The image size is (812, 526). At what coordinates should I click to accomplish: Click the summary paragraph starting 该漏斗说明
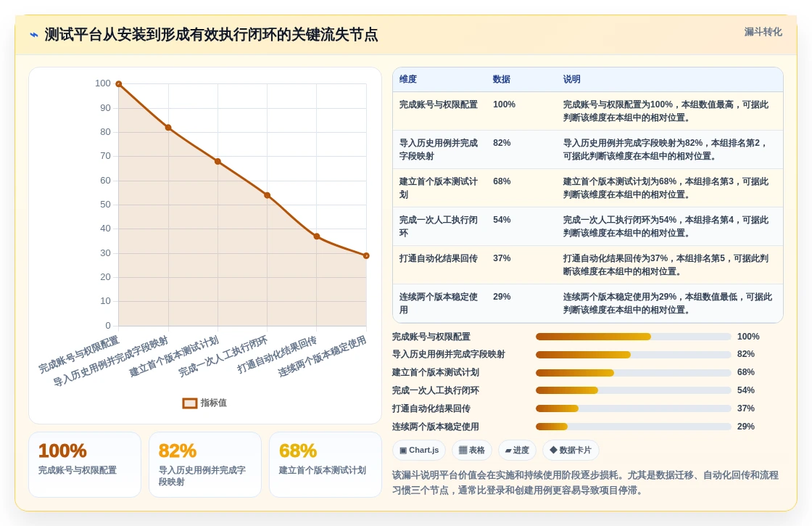click(585, 482)
